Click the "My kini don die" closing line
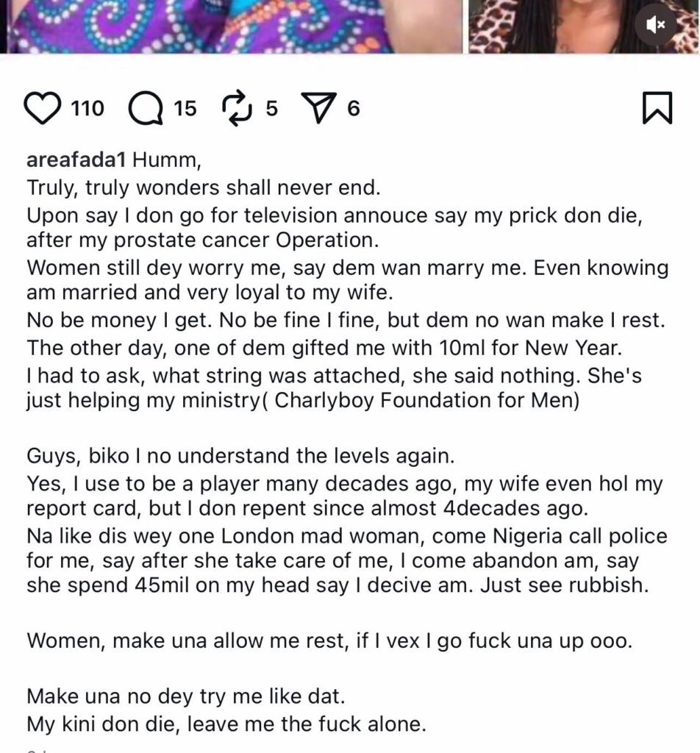This screenshot has width=700, height=753. 226,724
